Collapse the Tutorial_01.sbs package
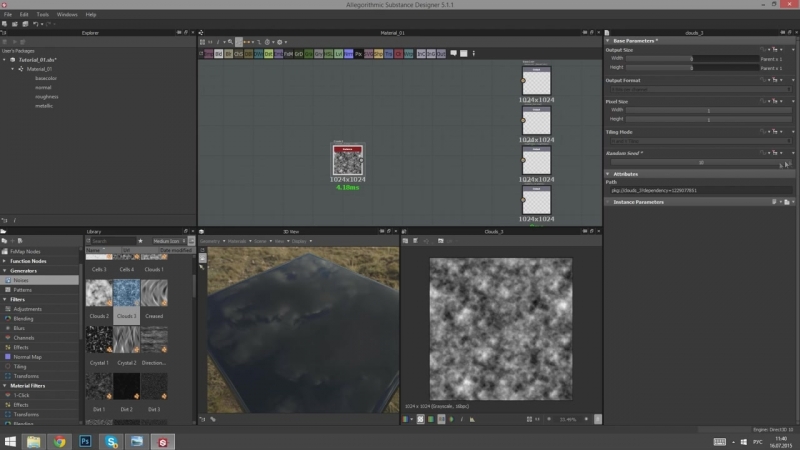 pyautogui.click(x=5, y=60)
